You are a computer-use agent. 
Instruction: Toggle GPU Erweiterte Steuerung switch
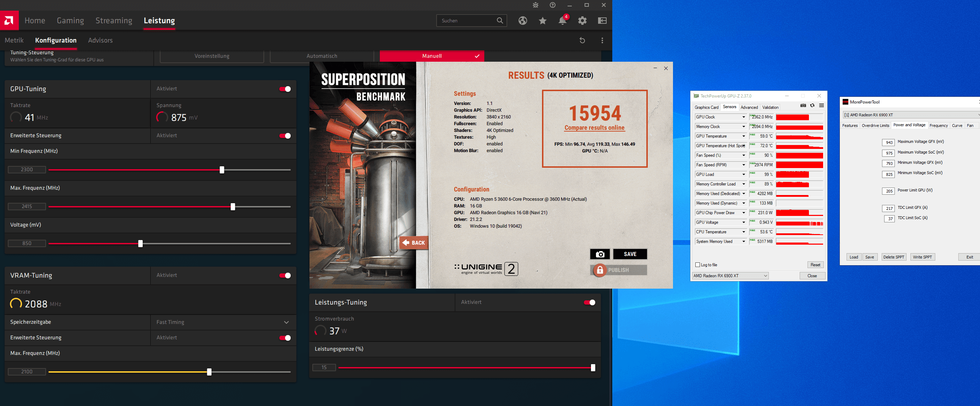click(x=285, y=136)
